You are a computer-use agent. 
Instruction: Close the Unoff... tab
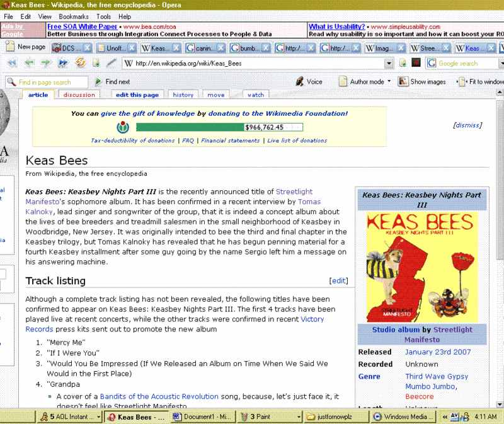(x=132, y=49)
